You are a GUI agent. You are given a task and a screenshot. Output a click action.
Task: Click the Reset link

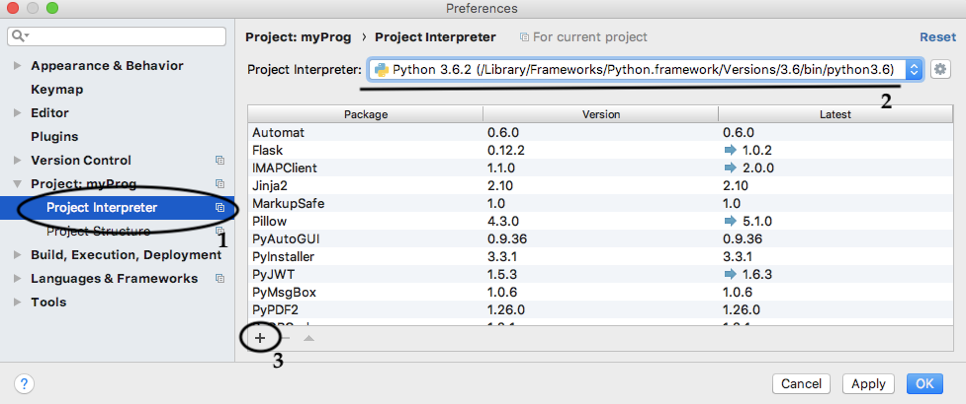tap(937, 37)
